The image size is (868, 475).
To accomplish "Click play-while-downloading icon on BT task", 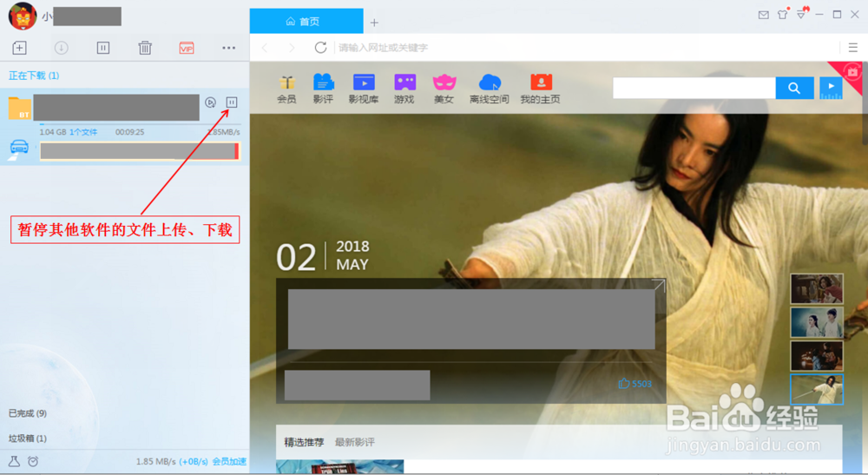I will (210, 102).
